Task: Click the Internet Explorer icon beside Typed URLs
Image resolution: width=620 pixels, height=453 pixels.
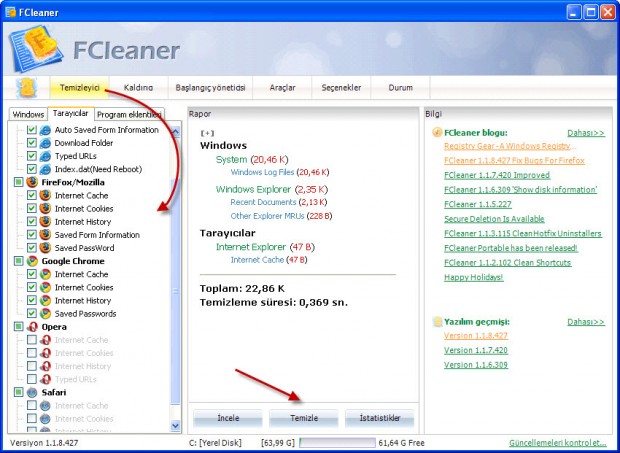Action: 45,156
